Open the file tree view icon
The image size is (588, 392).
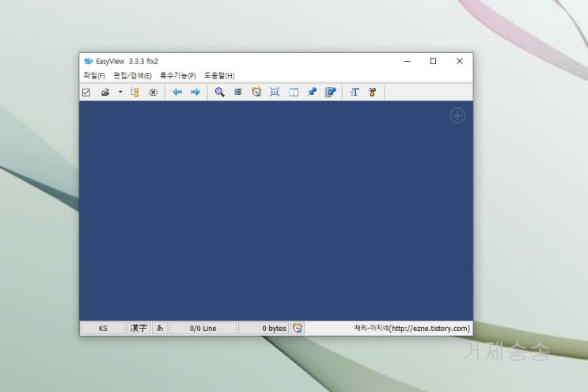135,93
